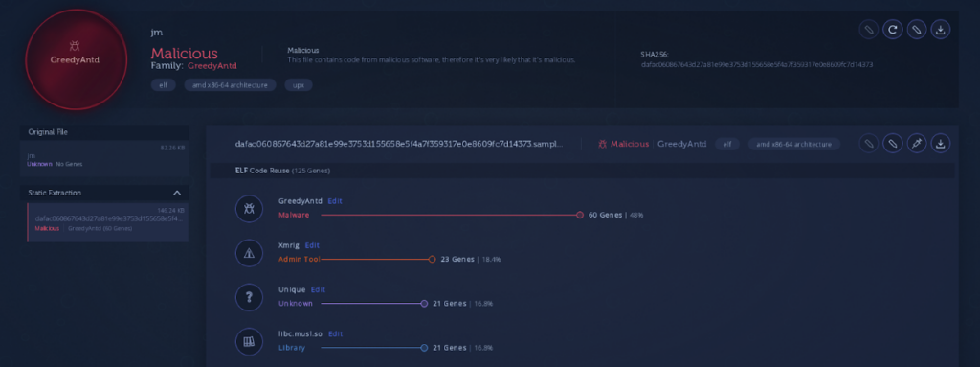Click the download icon in the top header
This screenshot has height=367, width=980.
pyautogui.click(x=941, y=29)
